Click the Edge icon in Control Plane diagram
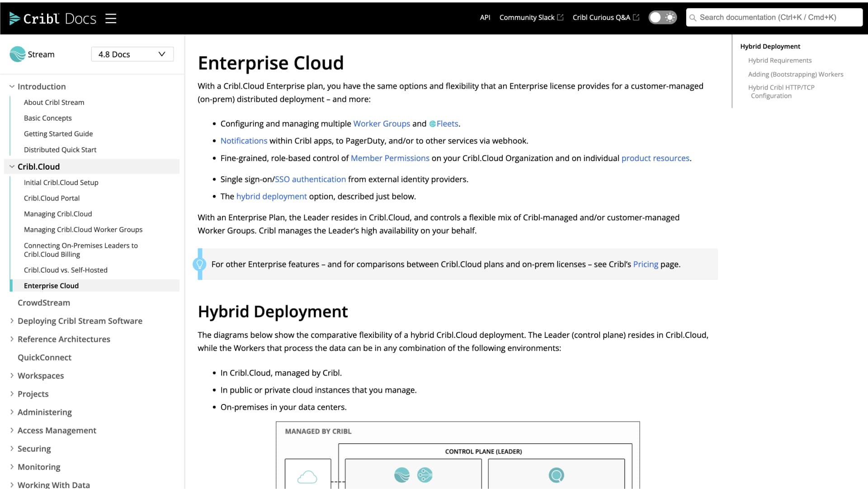868x489 pixels. point(425,475)
